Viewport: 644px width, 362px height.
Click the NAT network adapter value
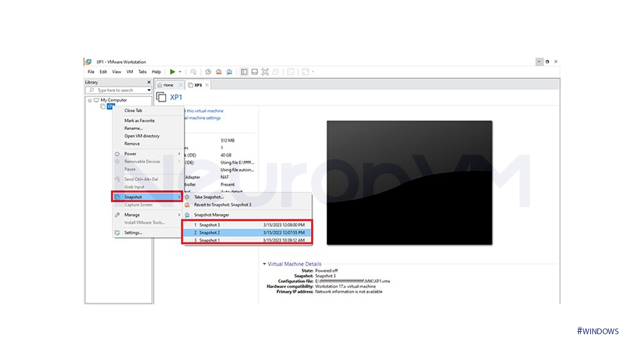tap(225, 177)
